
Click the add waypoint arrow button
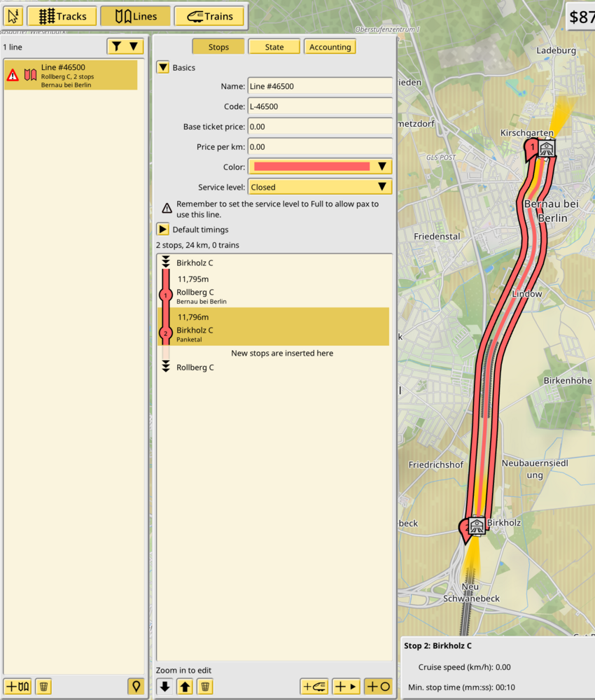346,686
